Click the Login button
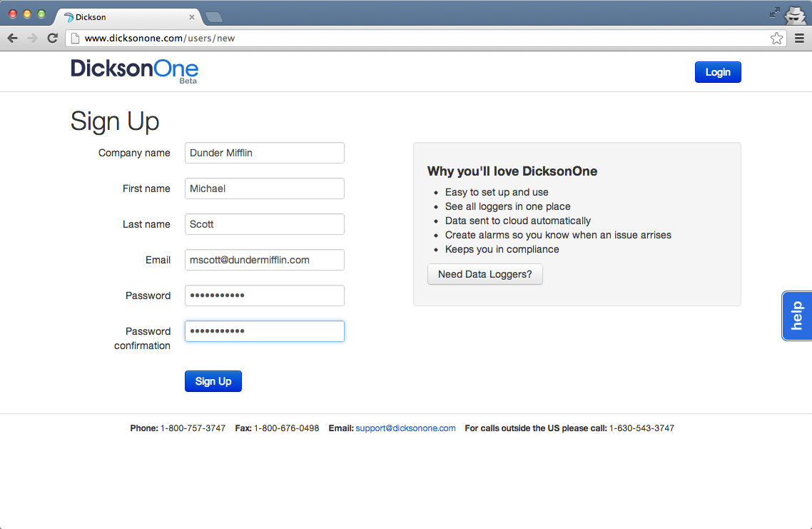This screenshot has width=812, height=529. [x=718, y=72]
